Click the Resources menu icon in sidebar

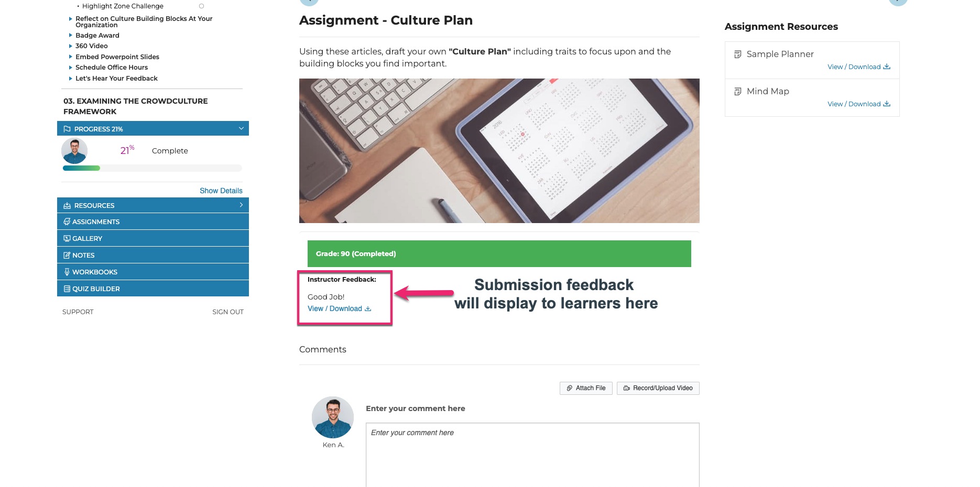[67, 206]
